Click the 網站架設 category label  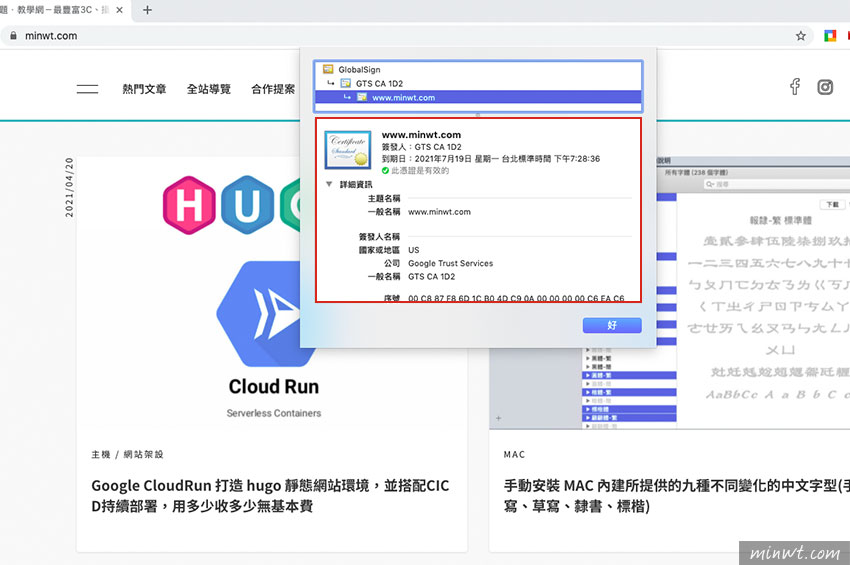click(143, 454)
